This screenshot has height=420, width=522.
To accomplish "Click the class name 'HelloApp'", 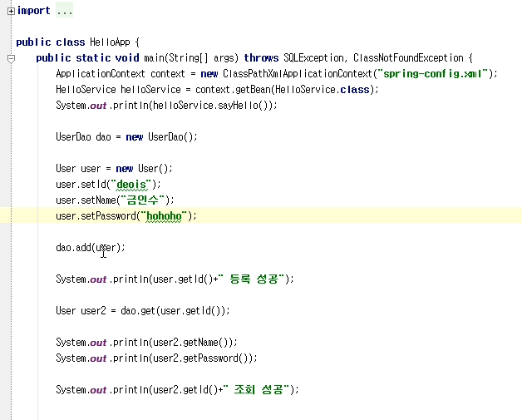I will coord(110,42).
